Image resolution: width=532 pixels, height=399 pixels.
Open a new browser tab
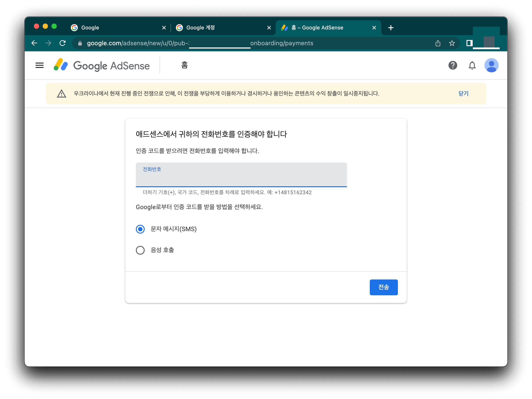[x=391, y=28]
